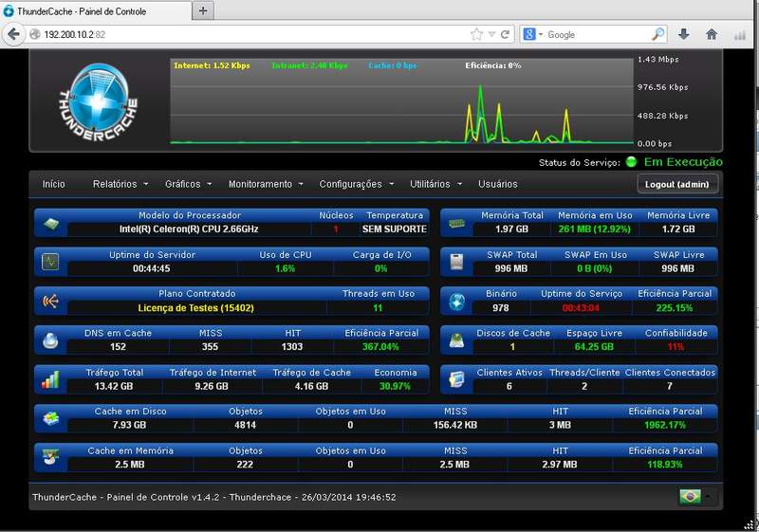Image resolution: width=759 pixels, height=532 pixels.
Task: Bookmark page with the star icon
Action: tap(476, 34)
